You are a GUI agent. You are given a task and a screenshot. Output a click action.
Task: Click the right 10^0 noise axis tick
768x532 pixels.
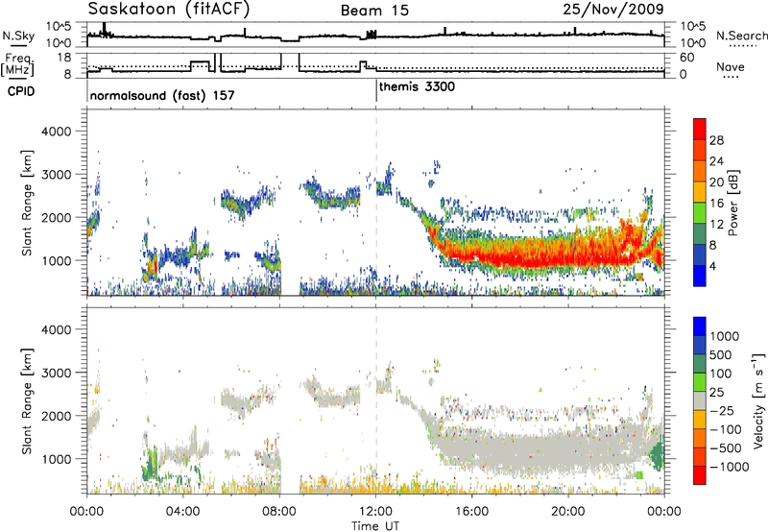692,43
